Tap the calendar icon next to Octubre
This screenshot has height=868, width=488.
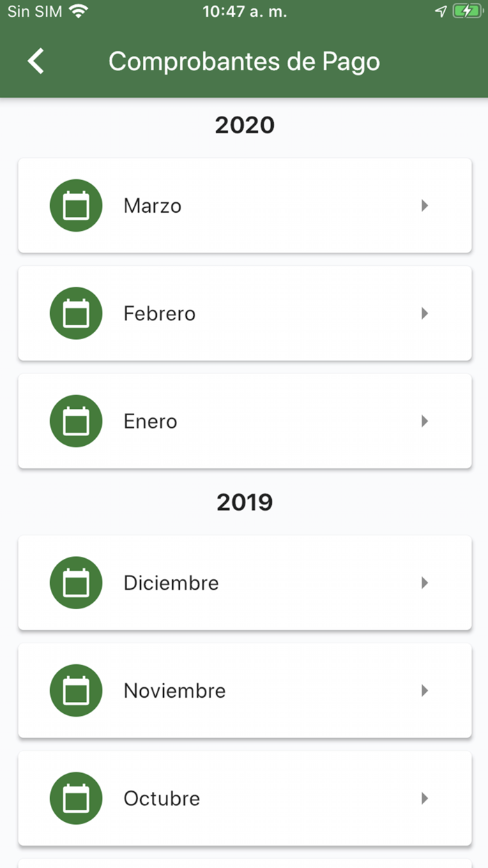pos(75,798)
